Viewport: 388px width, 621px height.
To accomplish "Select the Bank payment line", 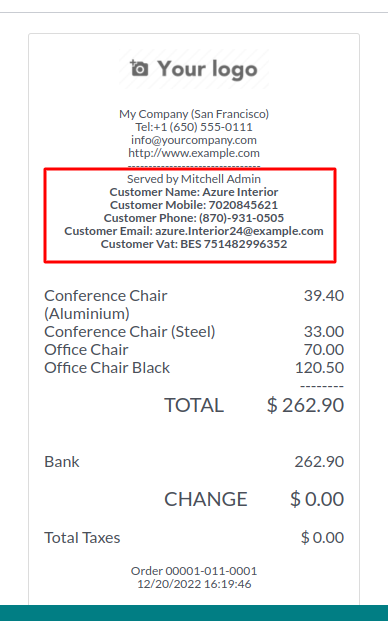I will tap(194, 462).
